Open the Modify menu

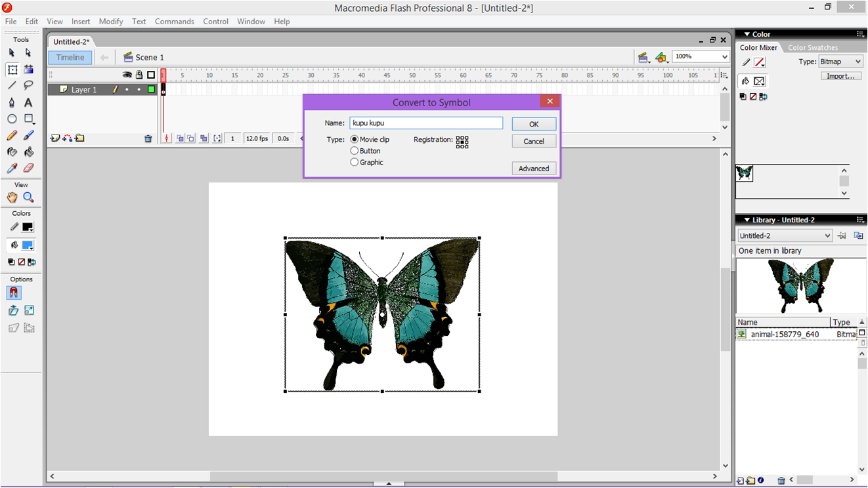coord(111,21)
